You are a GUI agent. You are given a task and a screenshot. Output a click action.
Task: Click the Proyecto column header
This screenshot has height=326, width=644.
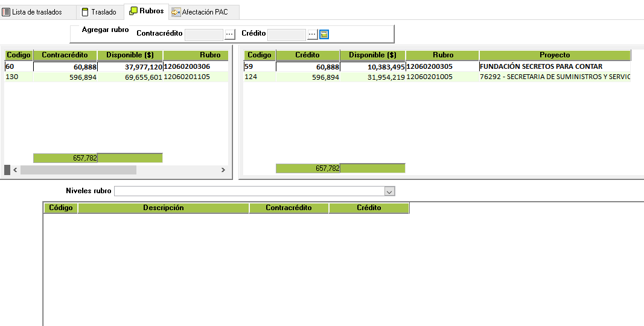(554, 55)
